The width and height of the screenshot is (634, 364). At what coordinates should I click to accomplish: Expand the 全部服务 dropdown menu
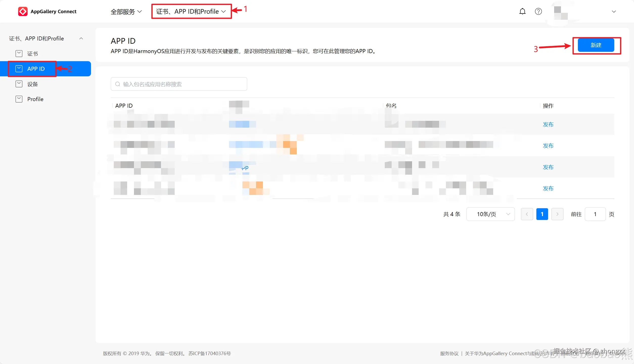tap(126, 12)
